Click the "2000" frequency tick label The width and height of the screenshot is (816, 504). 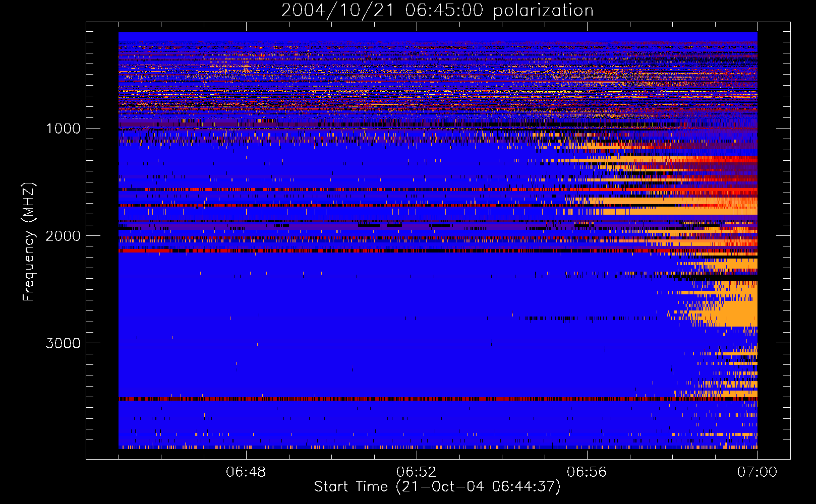click(x=63, y=236)
